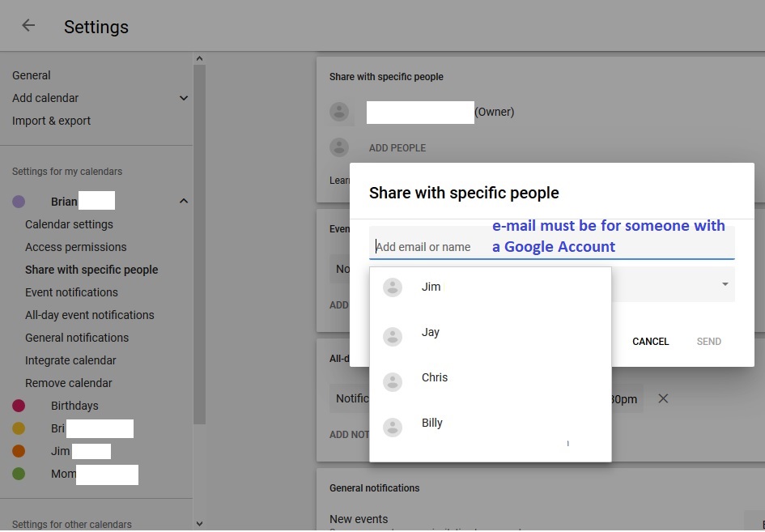Click the owner avatar icon
The image size is (765, 532).
click(x=339, y=112)
